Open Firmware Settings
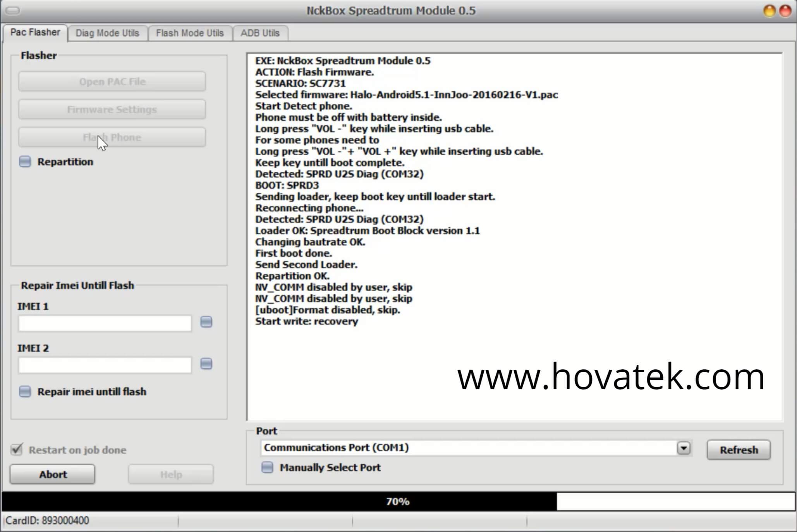This screenshot has height=532, width=797. 112,110
